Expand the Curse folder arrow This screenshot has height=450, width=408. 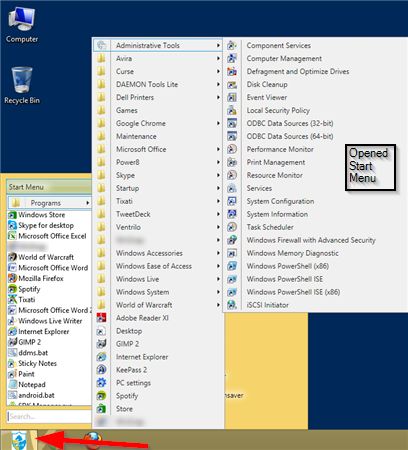click(218, 71)
